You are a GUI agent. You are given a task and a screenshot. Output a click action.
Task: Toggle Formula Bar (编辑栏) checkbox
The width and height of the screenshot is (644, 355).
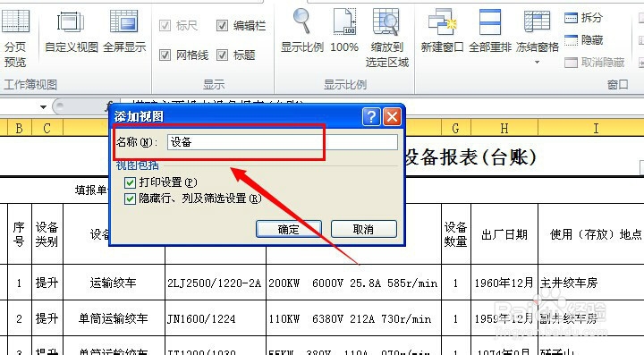click(x=222, y=26)
